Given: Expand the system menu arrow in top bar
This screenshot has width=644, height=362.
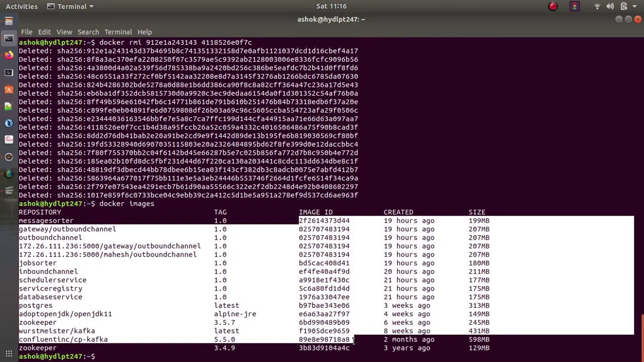Looking at the screenshot, I should pyautogui.click(x=635, y=7).
